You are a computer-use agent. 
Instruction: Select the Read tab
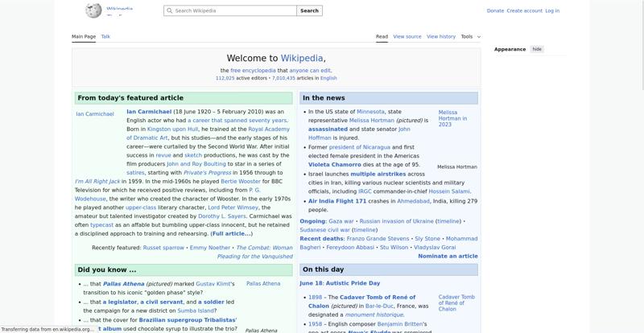coord(382,36)
